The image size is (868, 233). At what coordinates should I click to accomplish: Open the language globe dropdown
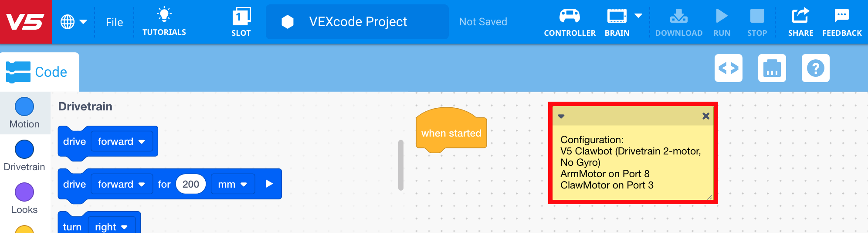73,22
